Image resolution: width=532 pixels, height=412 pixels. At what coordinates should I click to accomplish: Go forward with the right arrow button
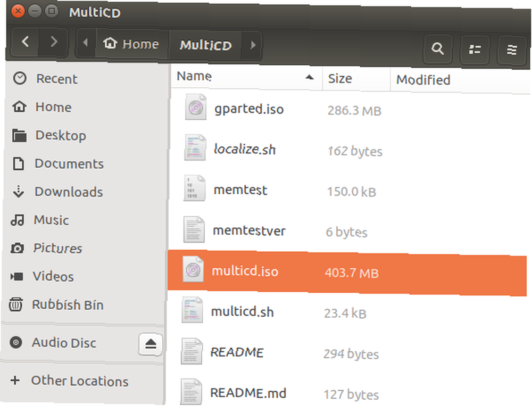point(54,42)
